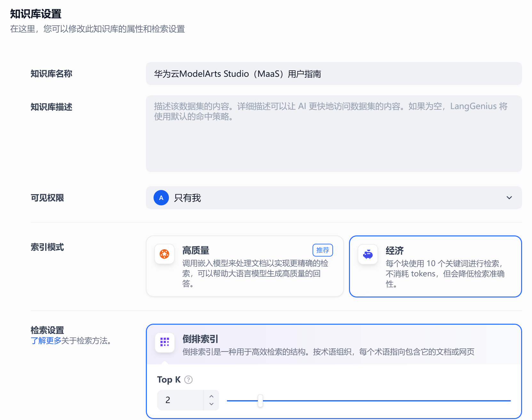Focus the 知识库描述 text area

pos(334,134)
